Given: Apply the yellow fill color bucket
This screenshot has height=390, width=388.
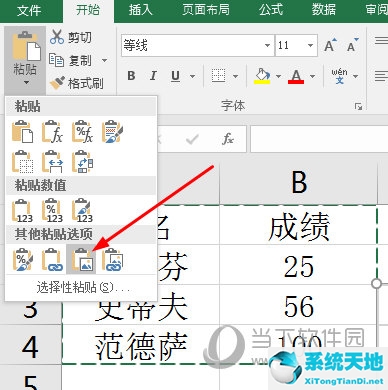Looking at the screenshot, I should coord(262,76).
